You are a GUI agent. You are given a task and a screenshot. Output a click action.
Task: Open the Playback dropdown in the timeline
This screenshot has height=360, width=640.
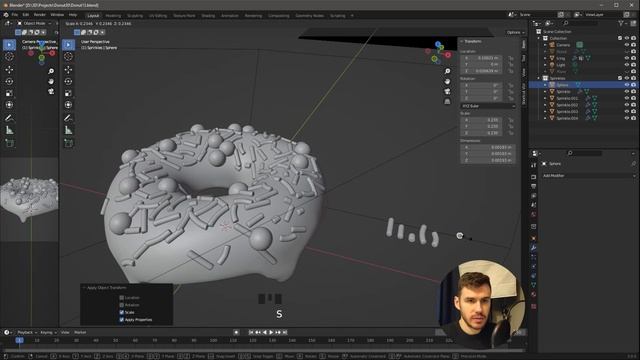[x=27, y=332]
